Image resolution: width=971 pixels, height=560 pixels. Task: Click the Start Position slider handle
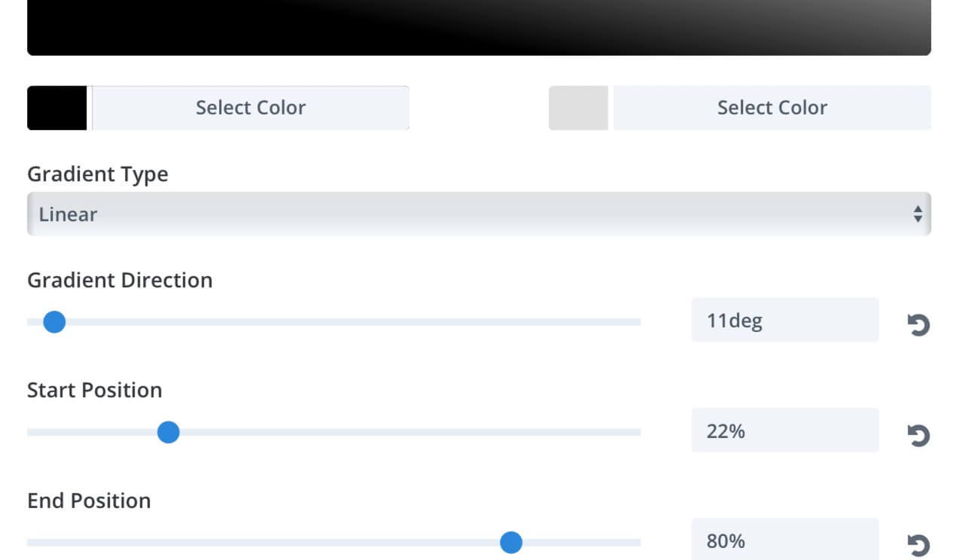[x=168, y=432]
